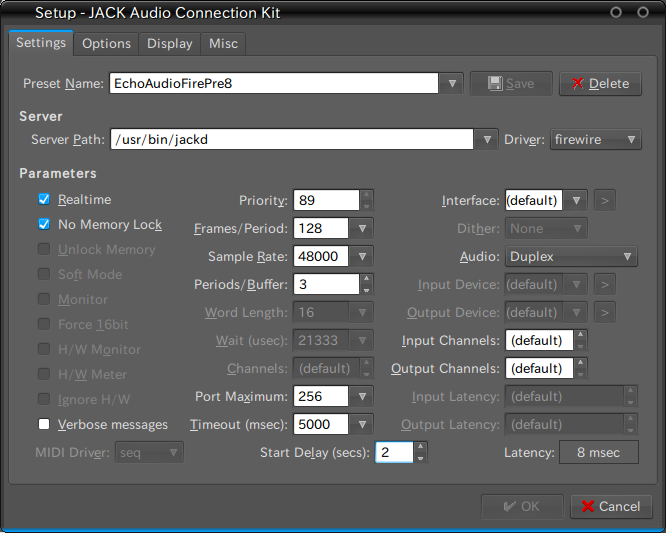
Task: Decrease Output Channels with down arrow
Action: [x=581, y=374]
